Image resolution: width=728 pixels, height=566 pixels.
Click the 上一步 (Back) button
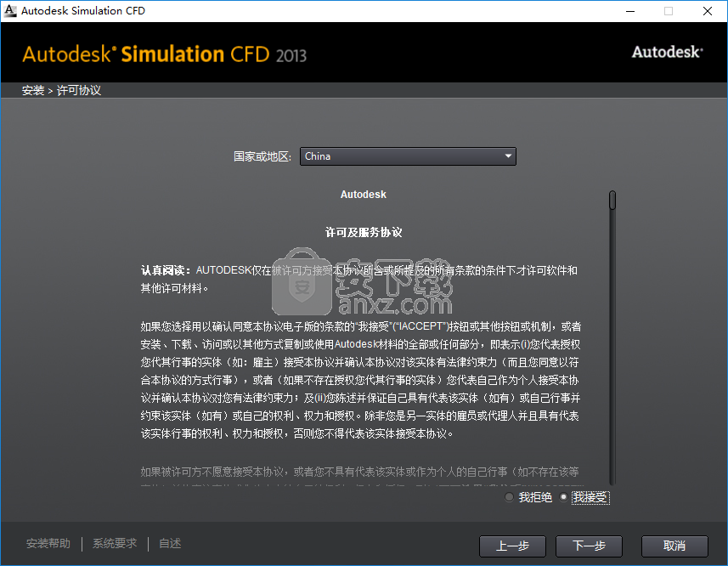[x=512, y=546]
